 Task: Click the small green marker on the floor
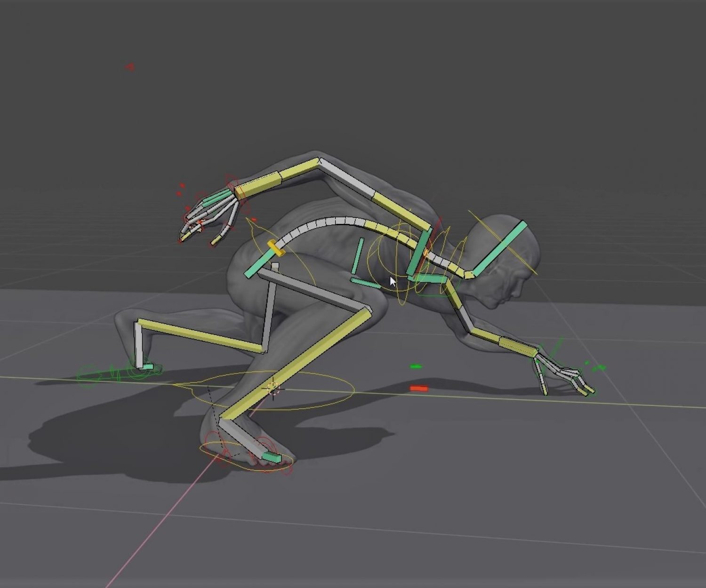pyautogui.click(x=416, y=366)
